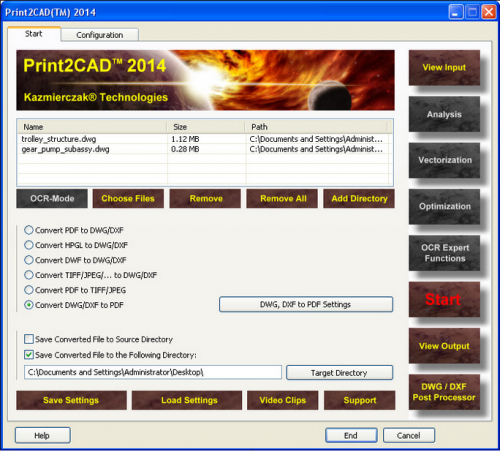
Task: Open the Video Clips button
Action: coord(283,400)
